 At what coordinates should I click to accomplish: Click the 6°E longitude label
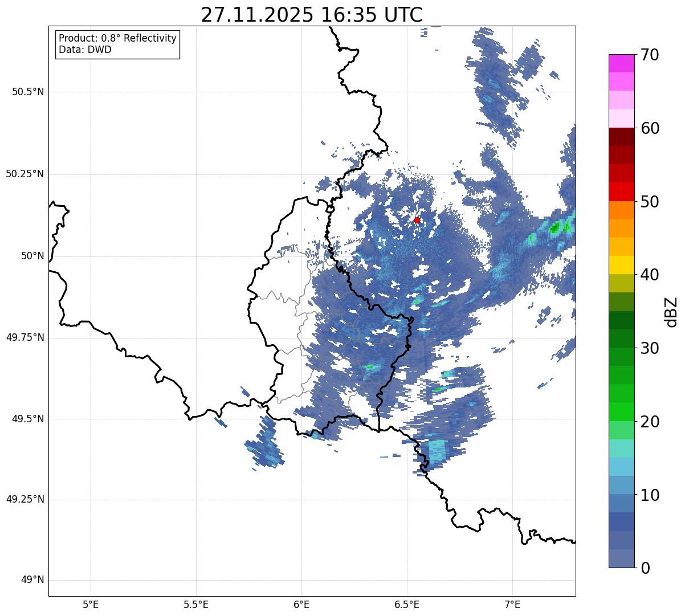(301, 604)
